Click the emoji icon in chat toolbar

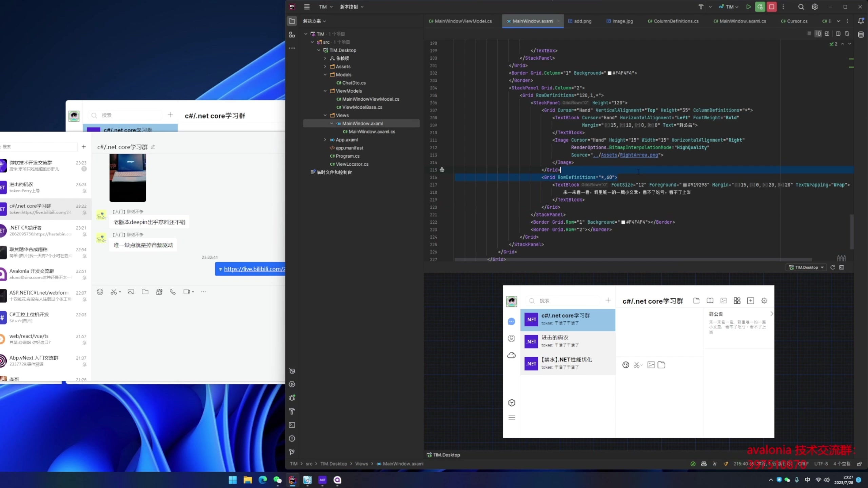pos(100,292)
